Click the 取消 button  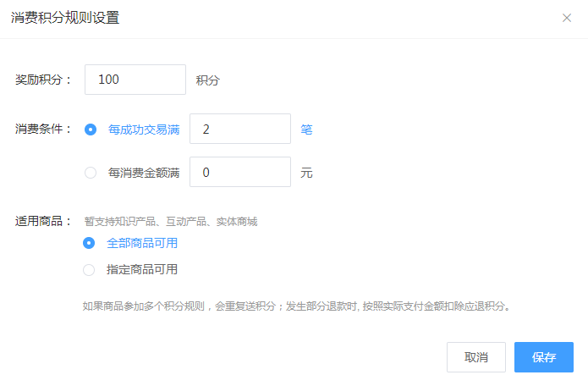tap(476, 357)
